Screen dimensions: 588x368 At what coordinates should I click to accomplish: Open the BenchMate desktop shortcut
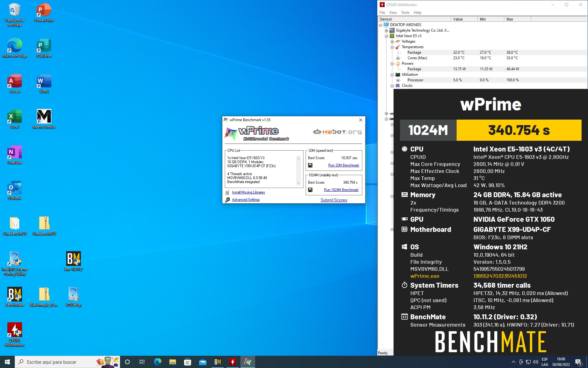point(14,297)
